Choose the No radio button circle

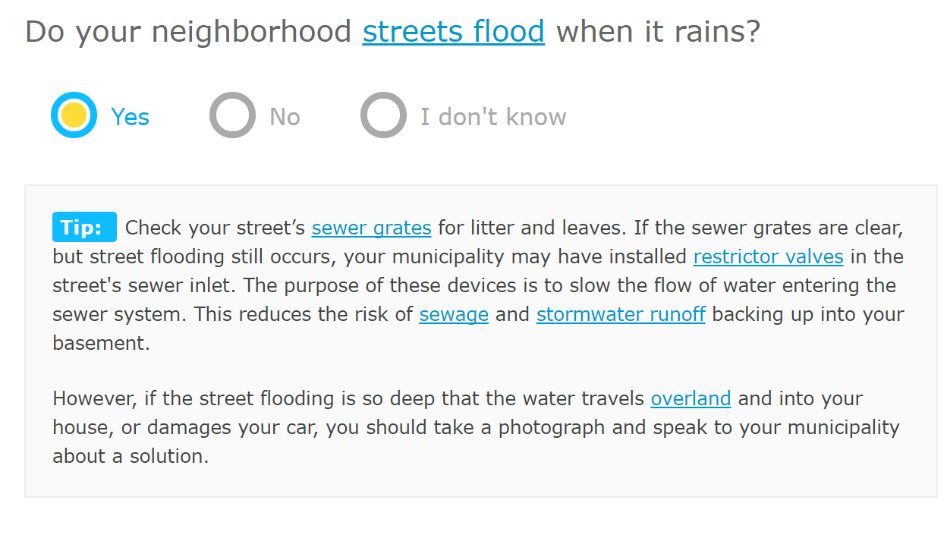(x=232, y=115)
